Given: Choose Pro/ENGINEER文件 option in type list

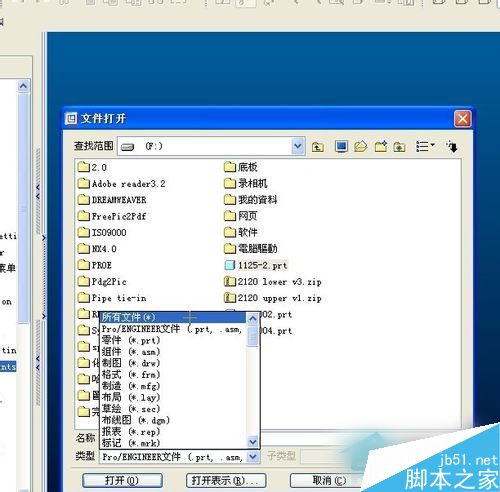Looking at the screenshot, I should pos(173,329).
